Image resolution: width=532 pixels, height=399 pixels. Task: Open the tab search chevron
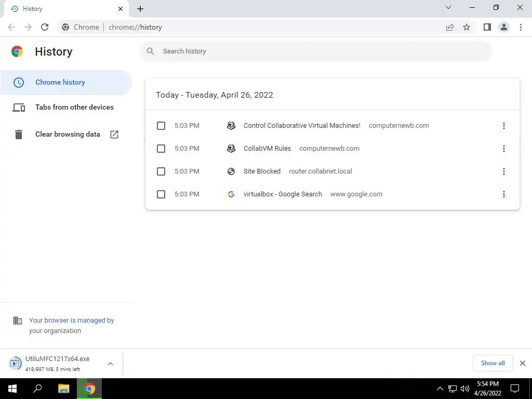(x=448, y=7)
